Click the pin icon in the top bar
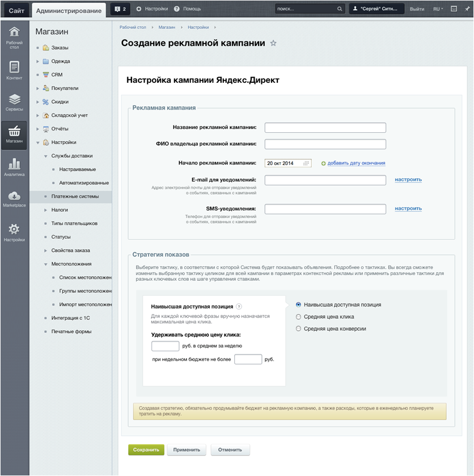 pos(467,9)
